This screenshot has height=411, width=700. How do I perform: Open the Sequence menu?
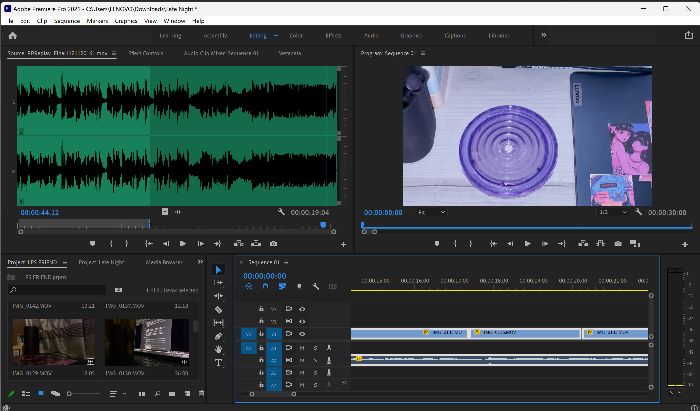coord(67,21)
